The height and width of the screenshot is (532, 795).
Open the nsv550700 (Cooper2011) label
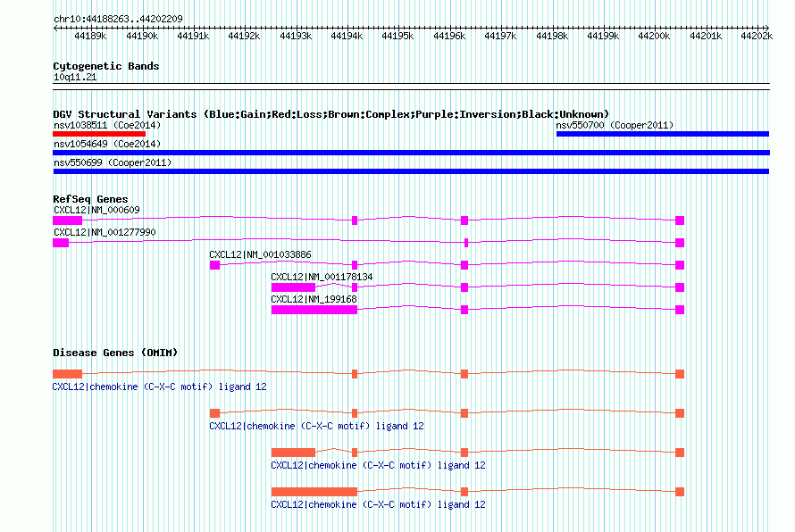(615, 125)
